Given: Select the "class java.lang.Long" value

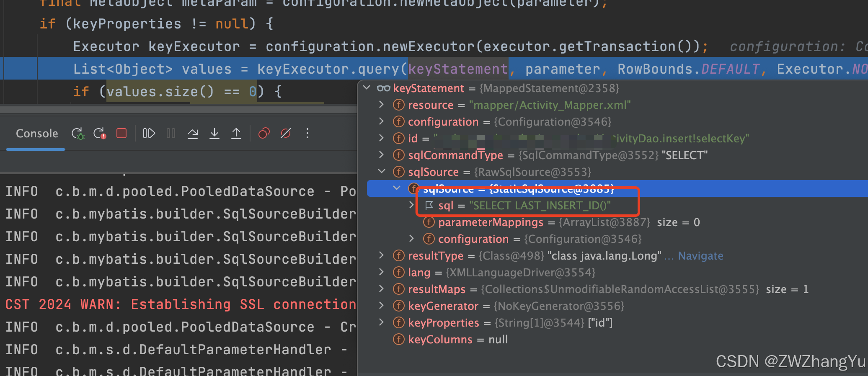Looking at the screenshot, I should click(x=604, y=256).
